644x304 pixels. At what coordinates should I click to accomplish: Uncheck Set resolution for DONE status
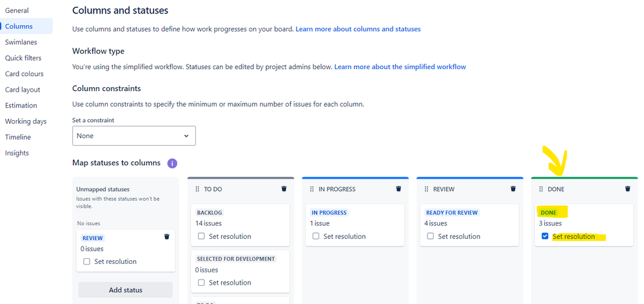pos(545,236)
